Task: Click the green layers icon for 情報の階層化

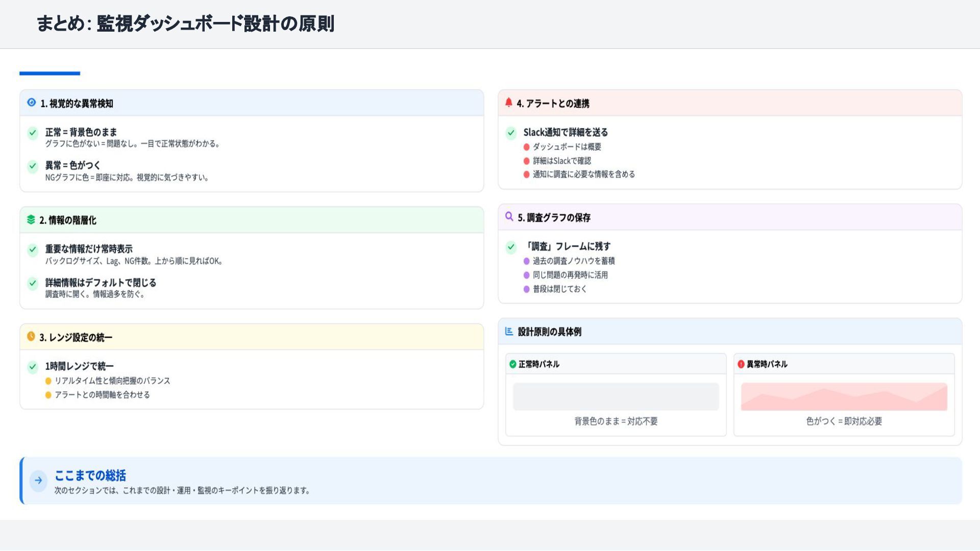Action: click(x=31, y=219)
